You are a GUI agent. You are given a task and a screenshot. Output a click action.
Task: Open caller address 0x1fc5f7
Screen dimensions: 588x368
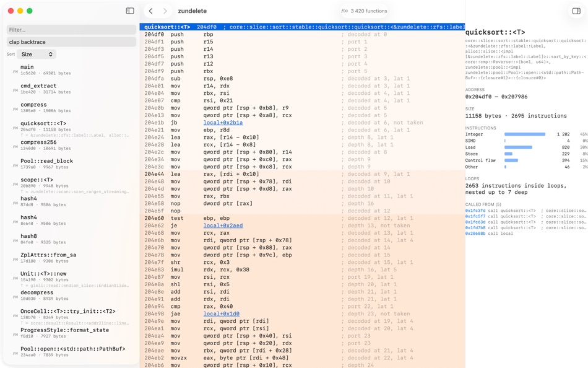tap(475, 216)
